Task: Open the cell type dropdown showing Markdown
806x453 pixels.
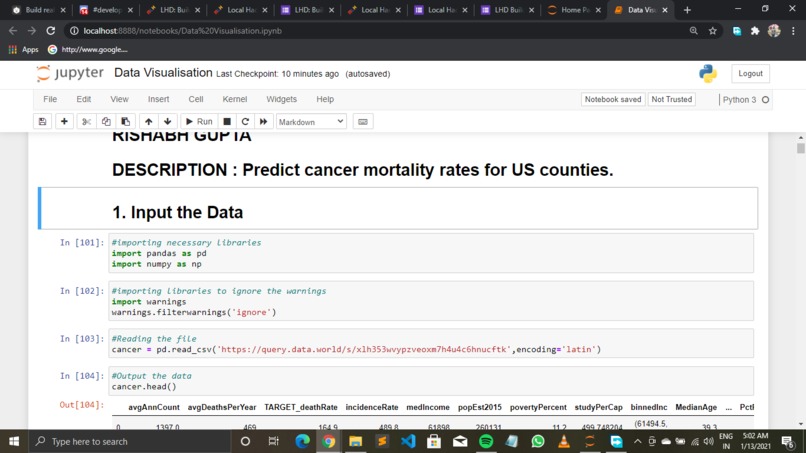Action: 311,122
